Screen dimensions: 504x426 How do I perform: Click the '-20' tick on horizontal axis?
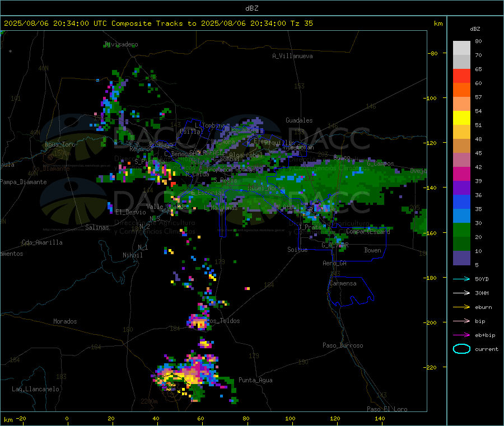21,418
